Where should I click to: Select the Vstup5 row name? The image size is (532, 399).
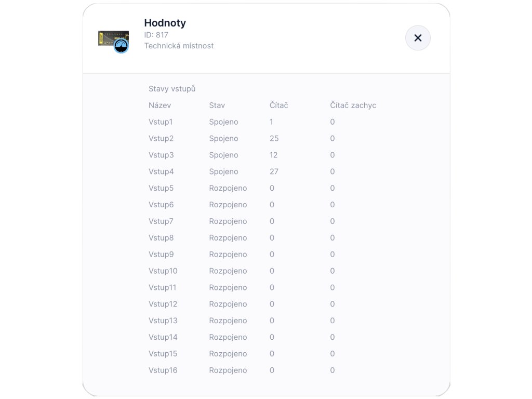pyautogui.click(x=161, y=188)
